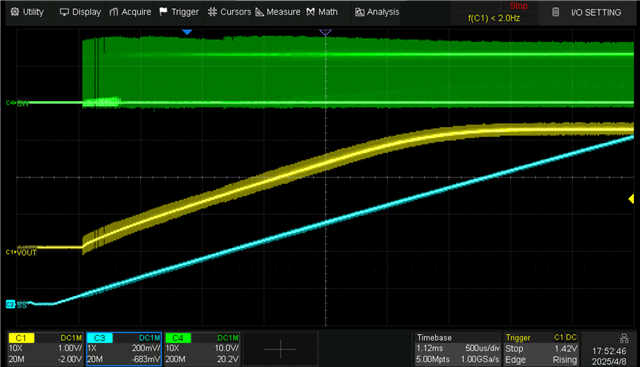
Task: Open the Measure menu
Action: click(278, 12)
